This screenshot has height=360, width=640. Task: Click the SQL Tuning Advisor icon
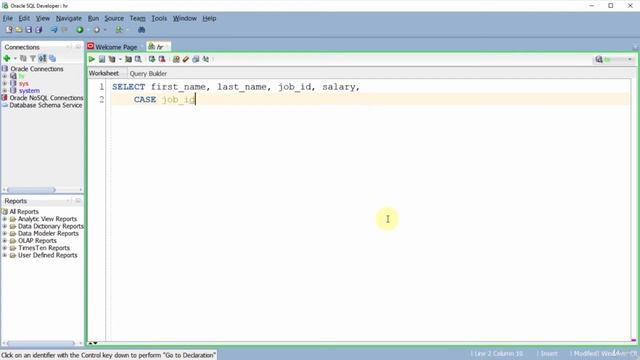click(138, 59)
